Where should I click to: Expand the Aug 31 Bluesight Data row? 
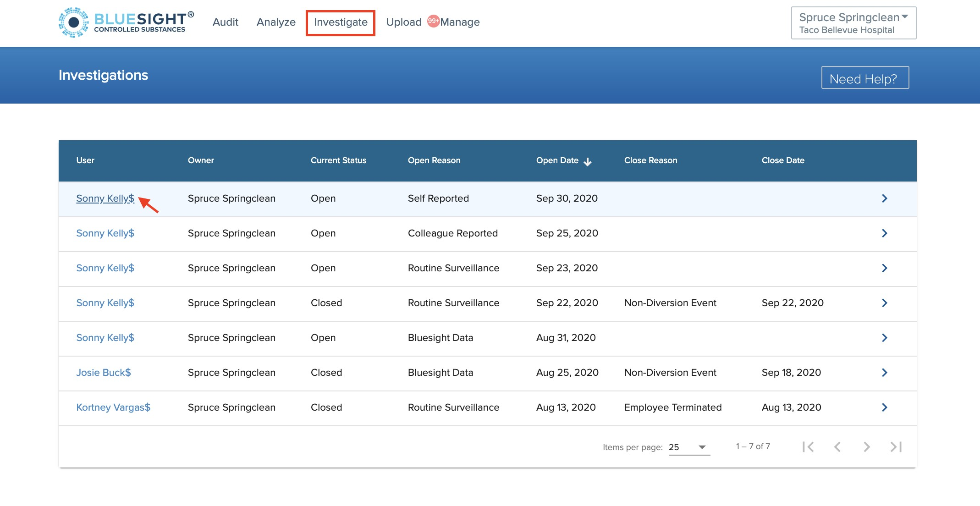pos(884,338)
